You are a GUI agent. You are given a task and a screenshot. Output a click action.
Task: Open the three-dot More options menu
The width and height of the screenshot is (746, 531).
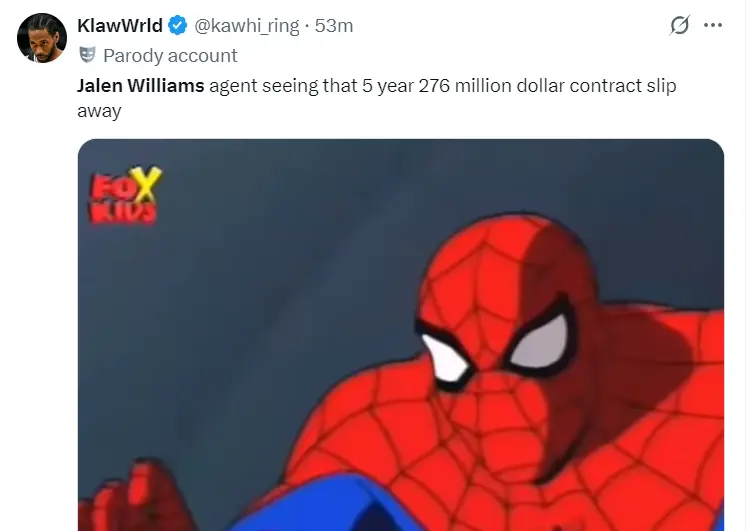713,25
